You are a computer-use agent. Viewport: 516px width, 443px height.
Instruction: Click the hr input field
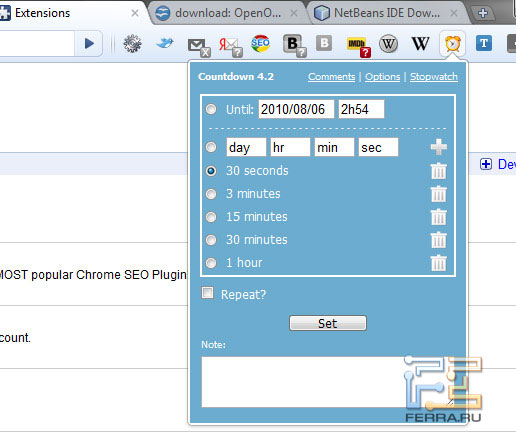(290, 147)
